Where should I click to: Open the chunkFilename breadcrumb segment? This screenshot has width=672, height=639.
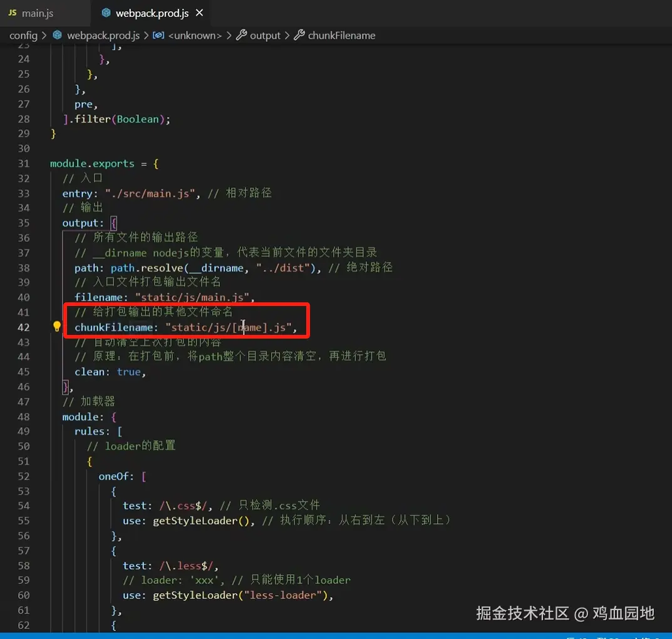(341, 36)
